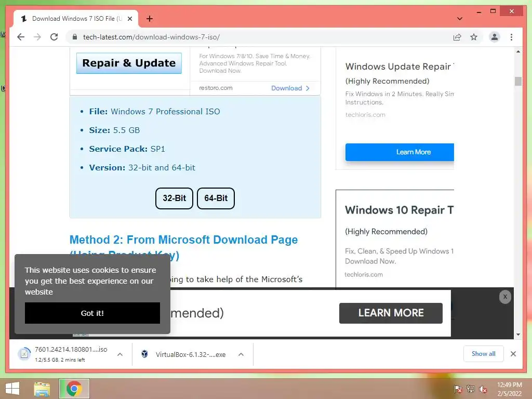Click techloris.com under Windows Update Repair
The height and width of the screenshot is (399, 532).
[365, 115]
